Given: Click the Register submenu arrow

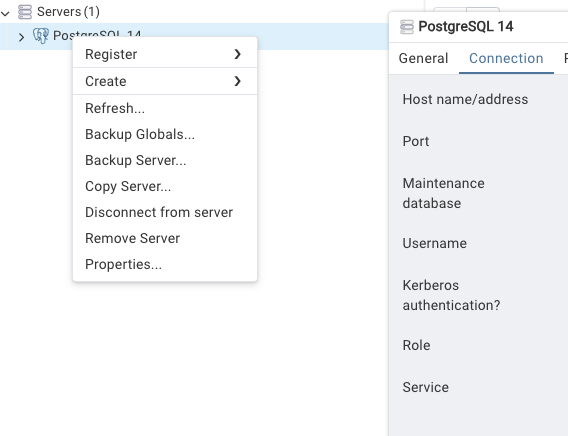Looking at the screenshot, I should click(x=237, y=54).
